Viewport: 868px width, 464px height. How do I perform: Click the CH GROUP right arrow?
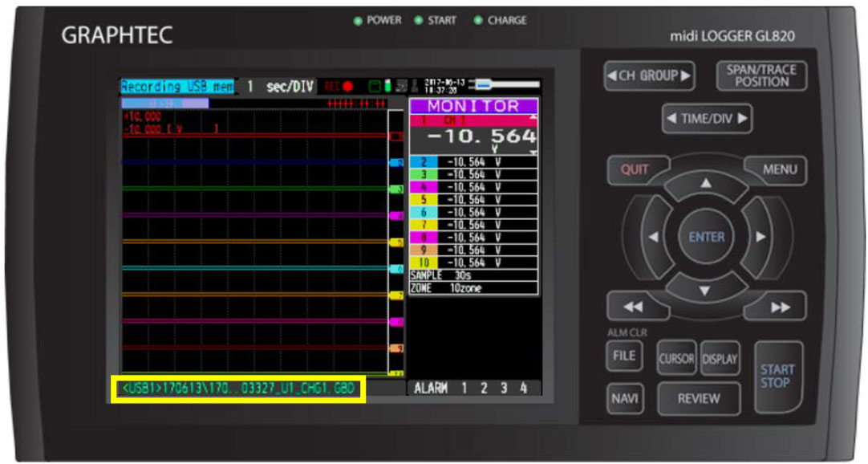point(686,75)
